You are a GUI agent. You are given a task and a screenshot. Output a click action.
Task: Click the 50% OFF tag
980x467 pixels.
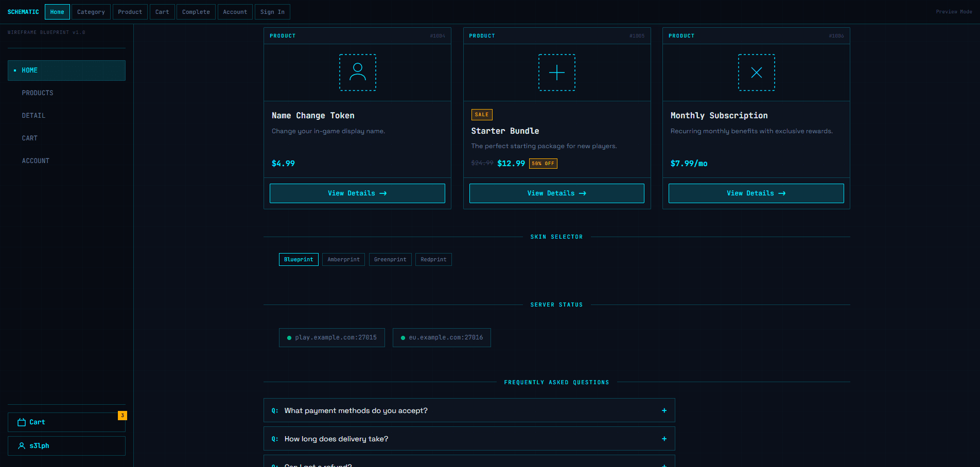click(543, 164)
